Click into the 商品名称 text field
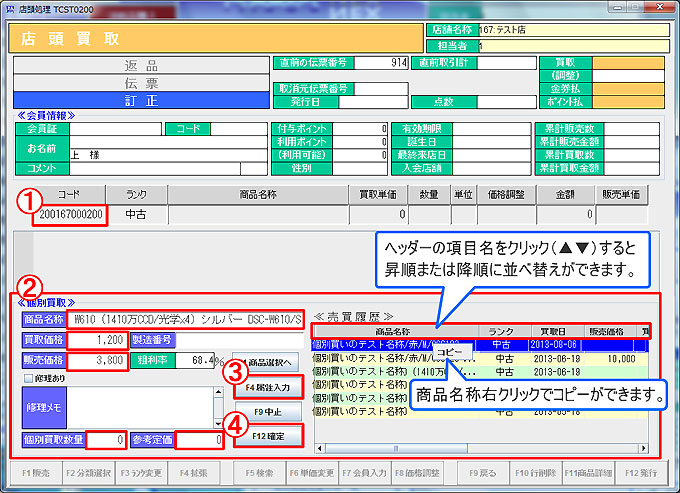Viewport: 680px width, 493px height. pyautogui.click(x=186, y=320)
